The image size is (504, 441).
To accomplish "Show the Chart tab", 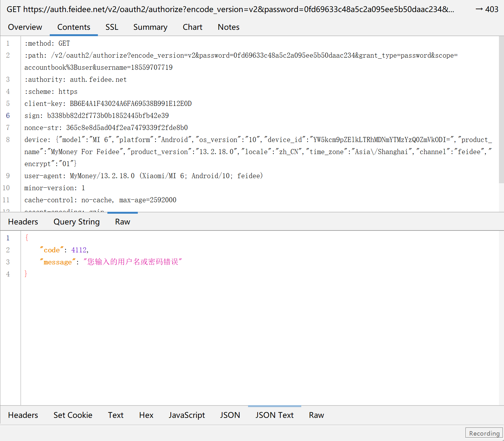I will tap(193, 27).
